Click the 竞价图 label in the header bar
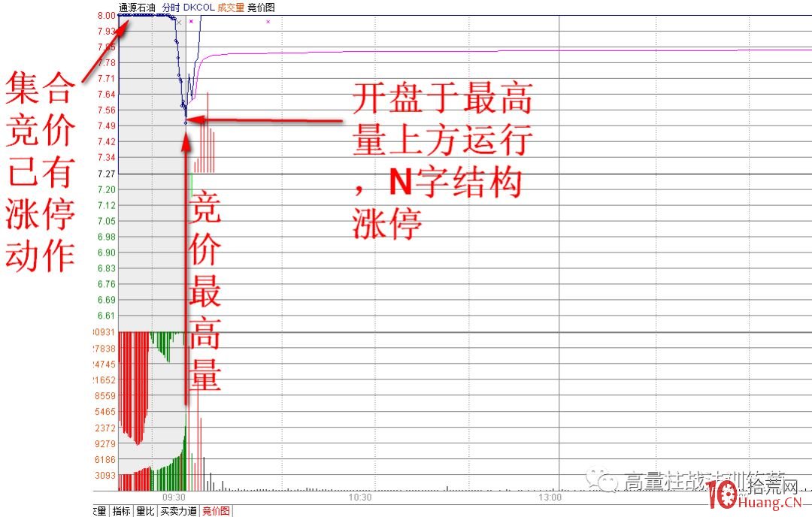812x517 pixels. point(261,8)
